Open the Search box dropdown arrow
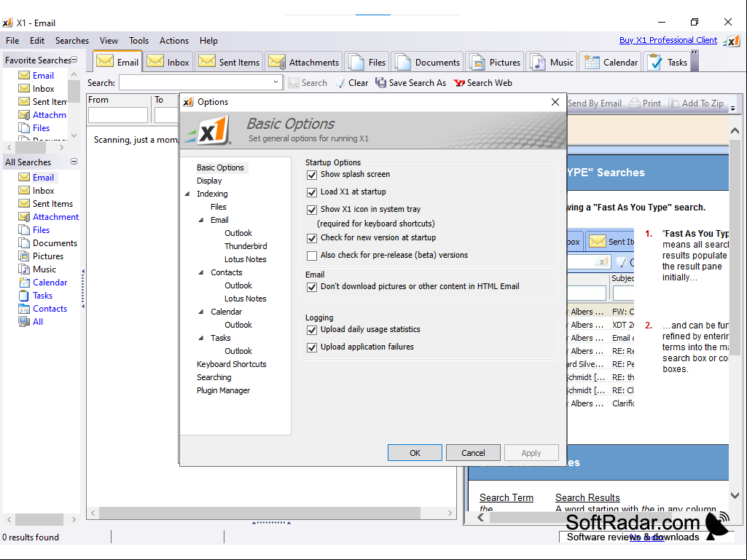 click(x=275, y=82)
